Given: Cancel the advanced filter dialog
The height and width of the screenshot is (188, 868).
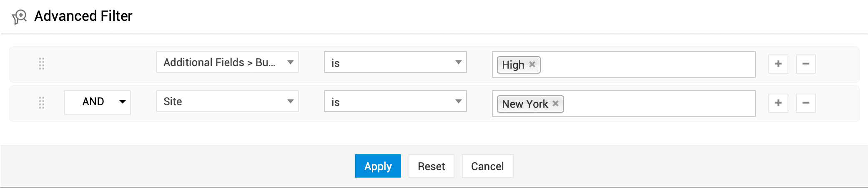Looking at the screenshot, I should (487, 166).
